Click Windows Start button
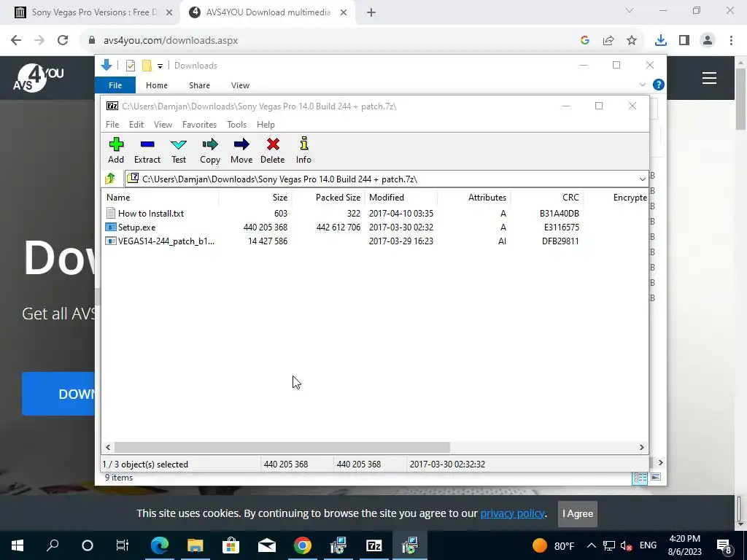 coord(18,545)
